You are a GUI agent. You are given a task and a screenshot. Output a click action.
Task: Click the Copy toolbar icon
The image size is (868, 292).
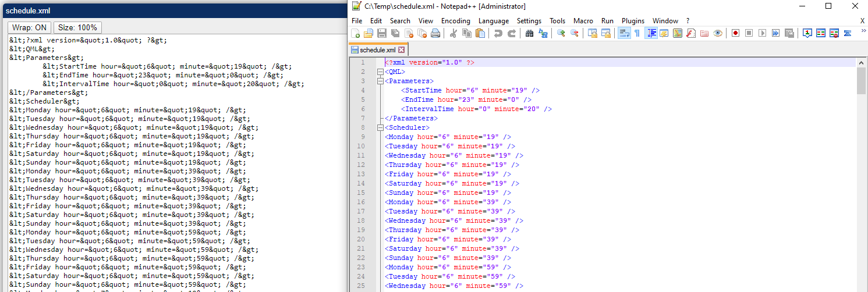coord(466,33)
